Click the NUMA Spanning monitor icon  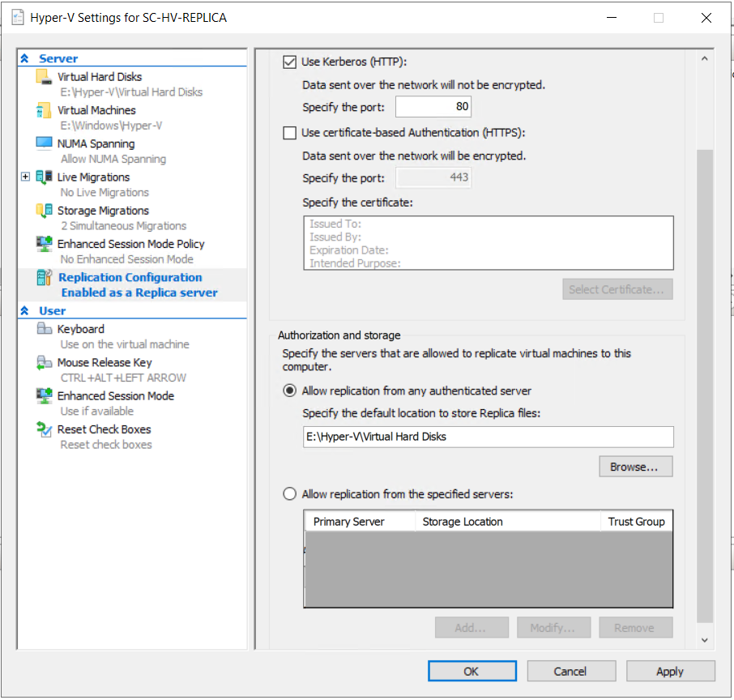(x=44, y=143)
